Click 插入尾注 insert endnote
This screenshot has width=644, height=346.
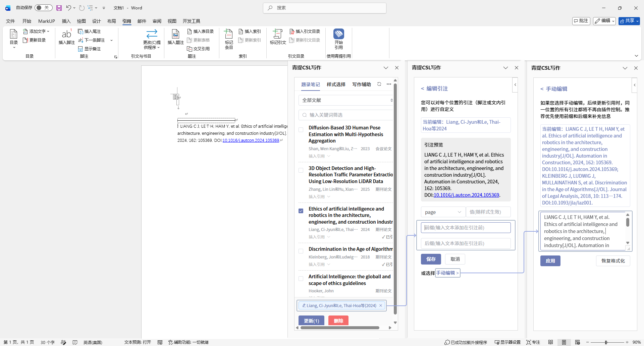tap(89, 31)
